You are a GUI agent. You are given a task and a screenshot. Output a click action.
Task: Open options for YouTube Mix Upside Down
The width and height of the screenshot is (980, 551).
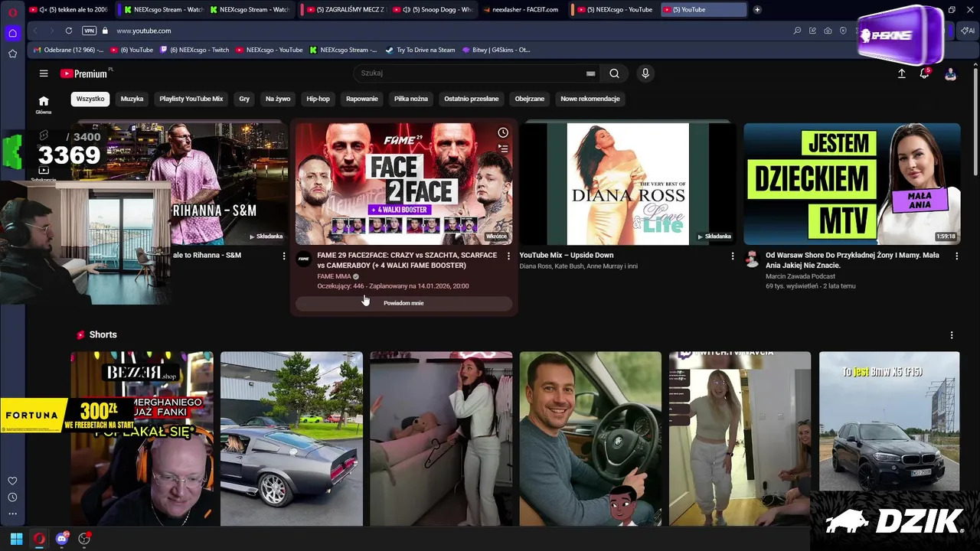click(x=732, y=256)
